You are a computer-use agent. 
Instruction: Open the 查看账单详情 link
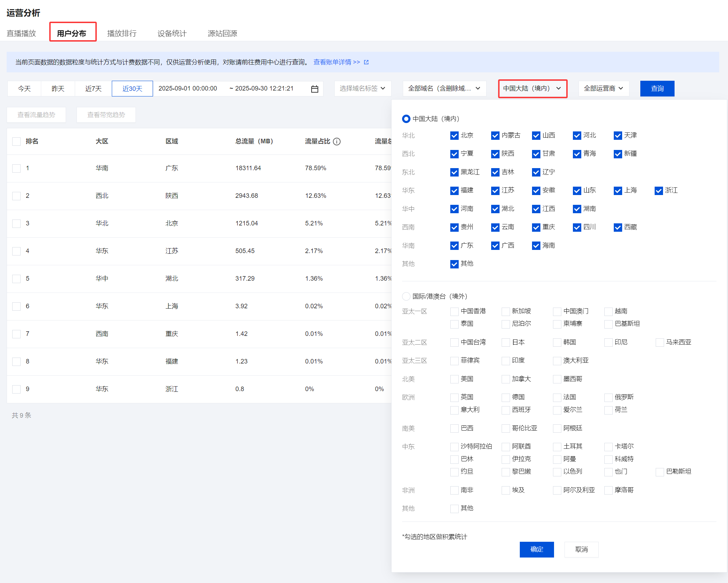336,62
